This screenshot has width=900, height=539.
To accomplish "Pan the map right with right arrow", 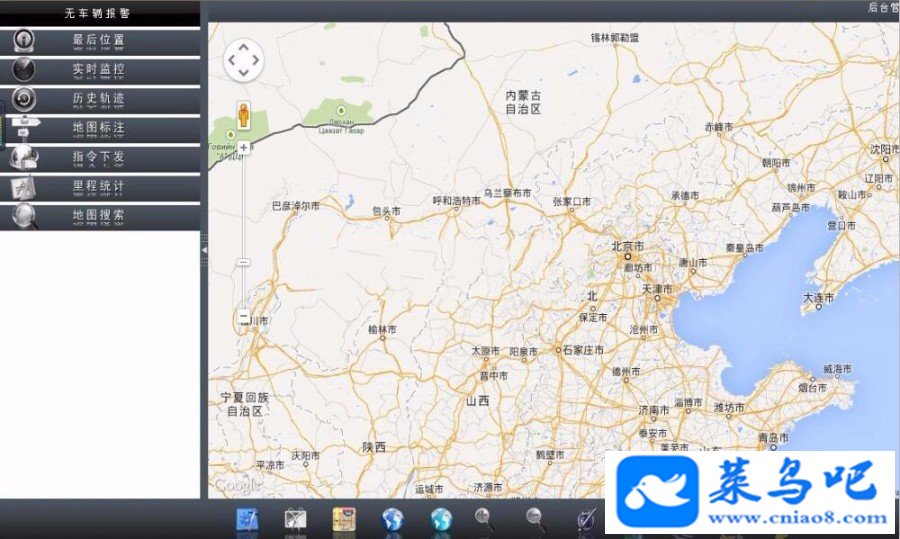I will (x=256, y=60).
